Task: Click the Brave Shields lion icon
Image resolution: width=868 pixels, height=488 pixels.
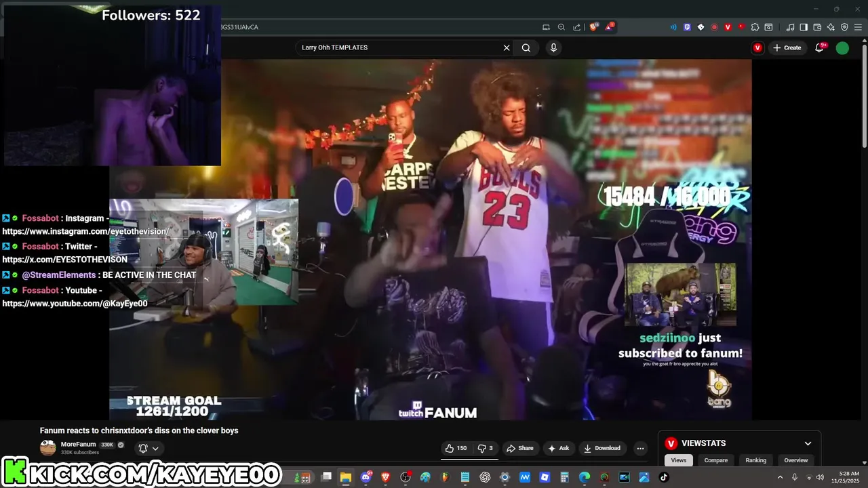Action: (593, 27)
